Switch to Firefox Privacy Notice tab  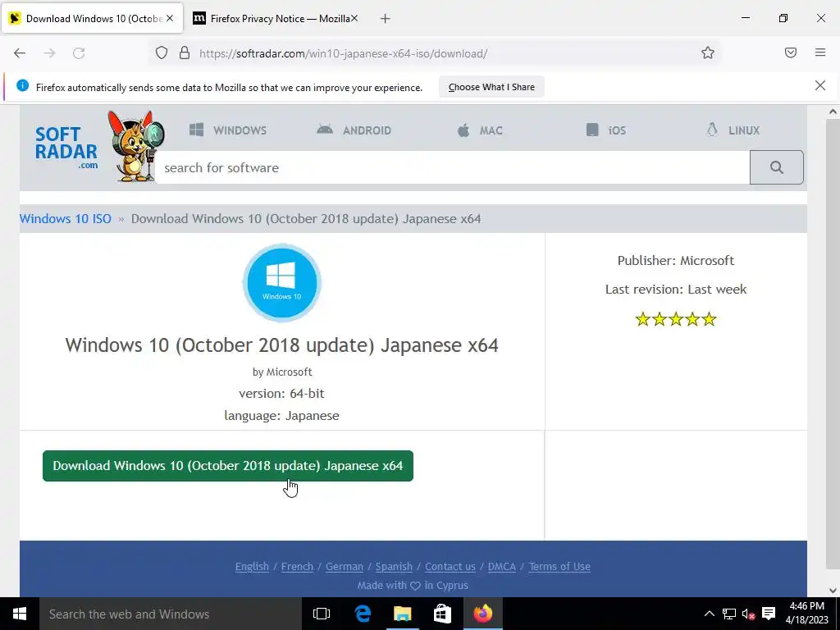[x=274, y=19]
